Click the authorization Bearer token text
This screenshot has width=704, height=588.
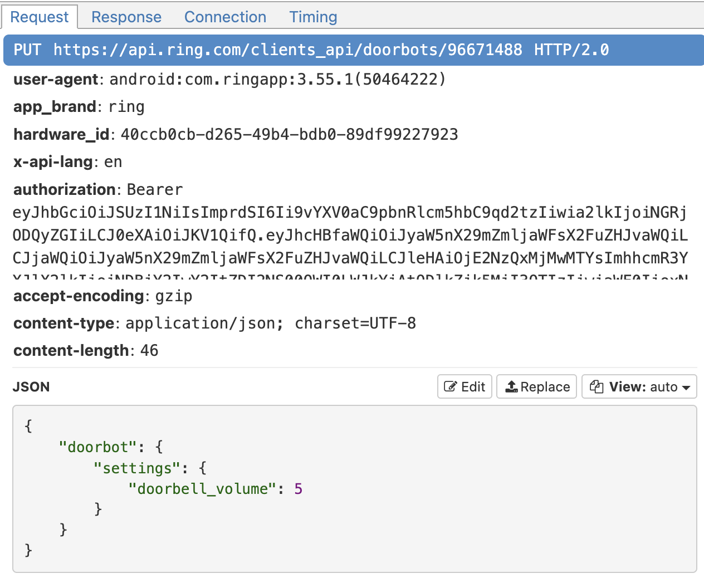point(350,236)
